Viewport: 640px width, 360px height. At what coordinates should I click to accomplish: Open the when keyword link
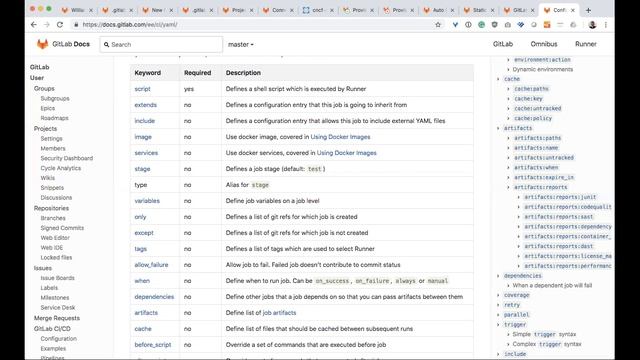coord(142,281)
